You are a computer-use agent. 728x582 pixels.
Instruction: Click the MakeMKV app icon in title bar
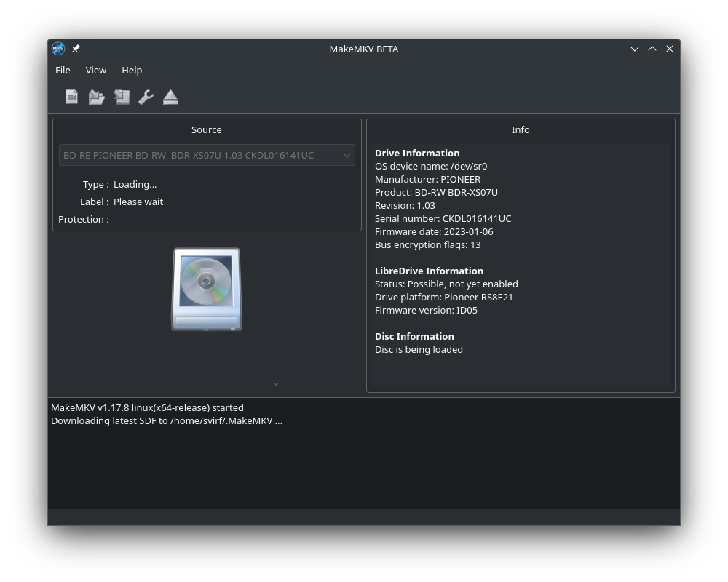58,49
